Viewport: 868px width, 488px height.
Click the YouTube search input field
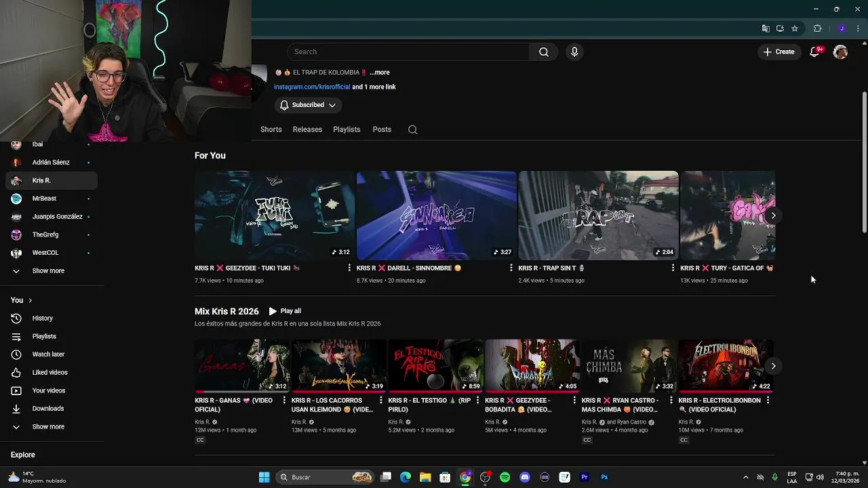[408, 52]
